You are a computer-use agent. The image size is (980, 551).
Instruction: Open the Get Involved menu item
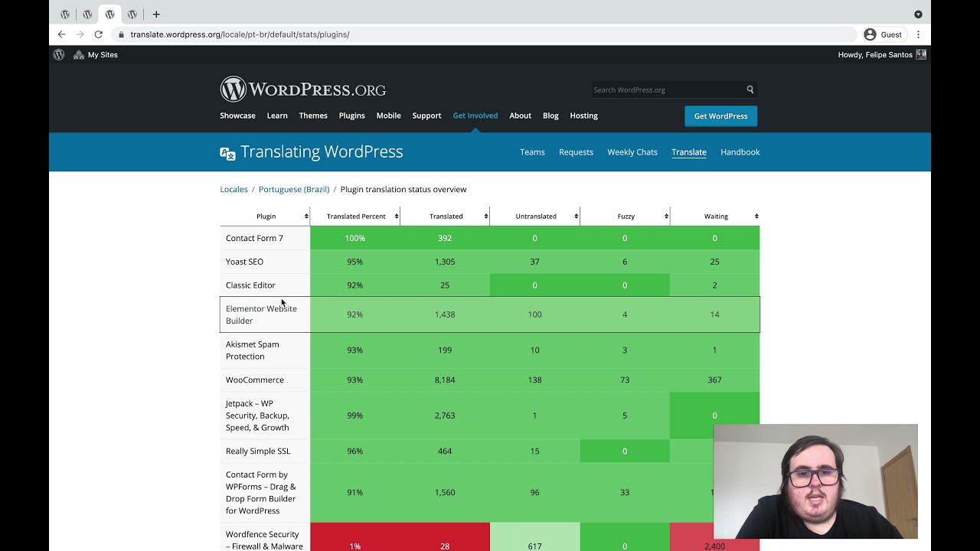coord(475,116)
